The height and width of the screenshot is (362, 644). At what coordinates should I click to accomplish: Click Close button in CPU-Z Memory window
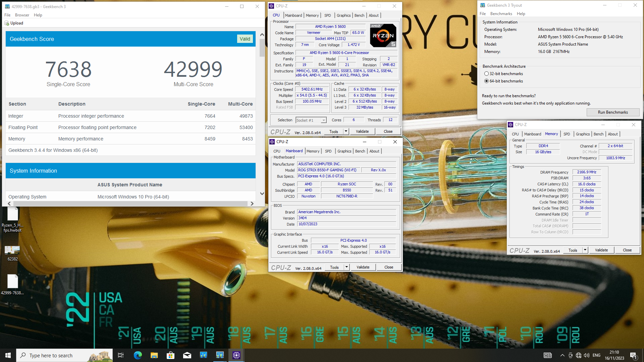tap(627, 250)
